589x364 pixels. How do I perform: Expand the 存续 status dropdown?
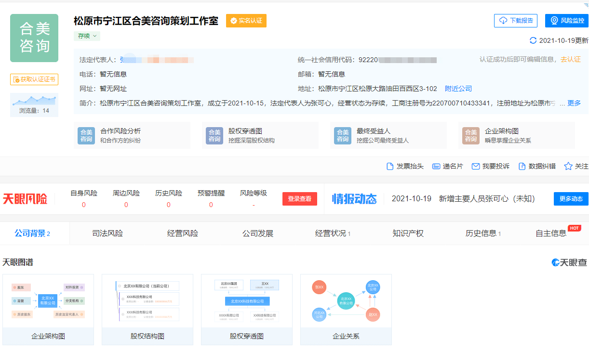(86, 36)
